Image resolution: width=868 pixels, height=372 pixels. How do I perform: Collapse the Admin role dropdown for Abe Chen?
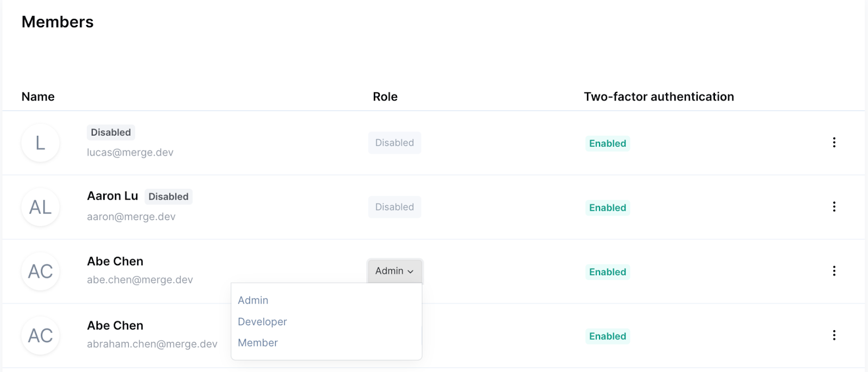click(x=395, y=271)
